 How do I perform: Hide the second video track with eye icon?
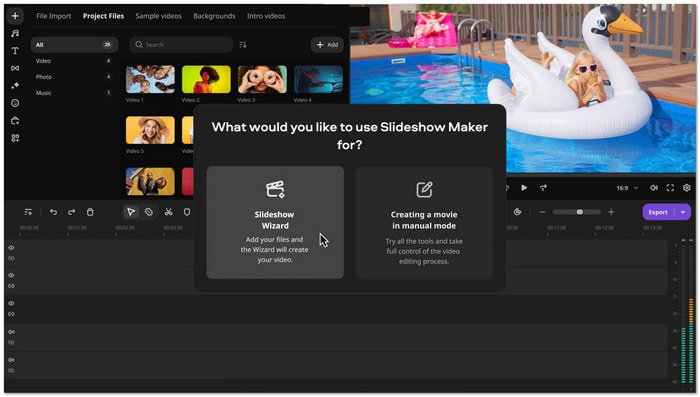pos(11,276)
